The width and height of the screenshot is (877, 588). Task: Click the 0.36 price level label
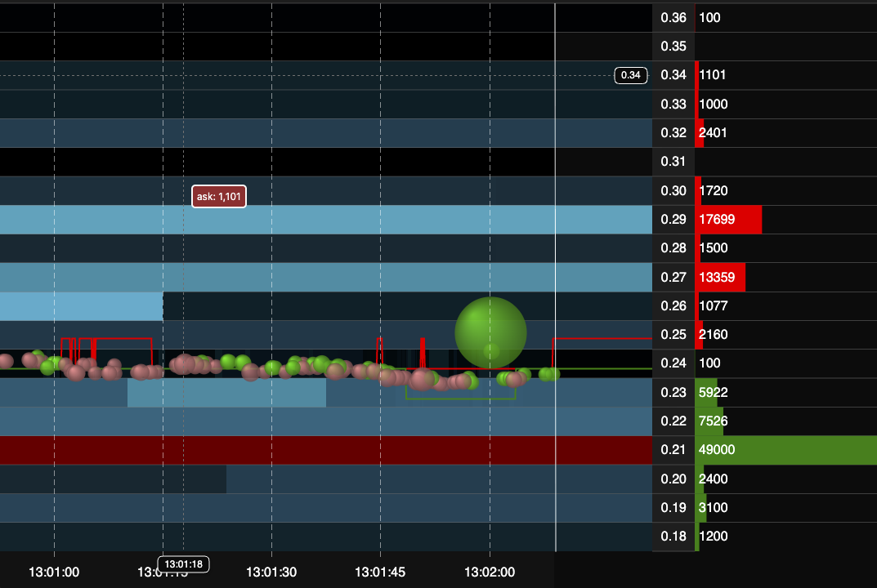click(x=673, y=17)
